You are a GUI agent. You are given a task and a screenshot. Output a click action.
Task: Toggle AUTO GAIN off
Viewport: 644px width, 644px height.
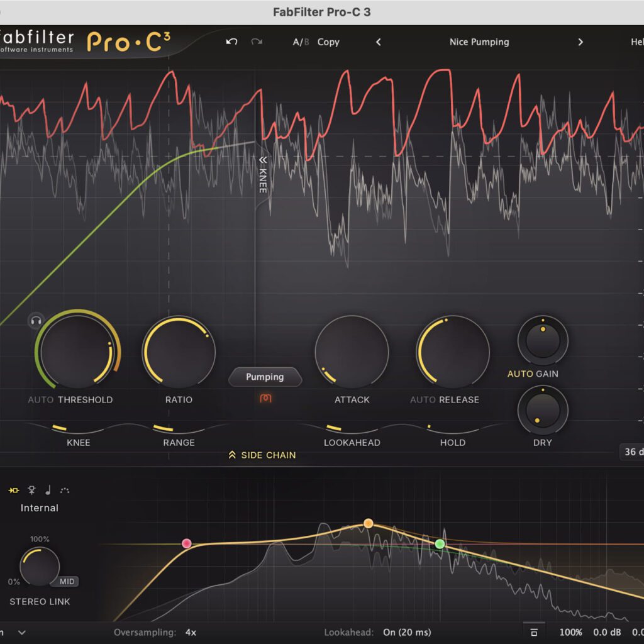(520, 374)
